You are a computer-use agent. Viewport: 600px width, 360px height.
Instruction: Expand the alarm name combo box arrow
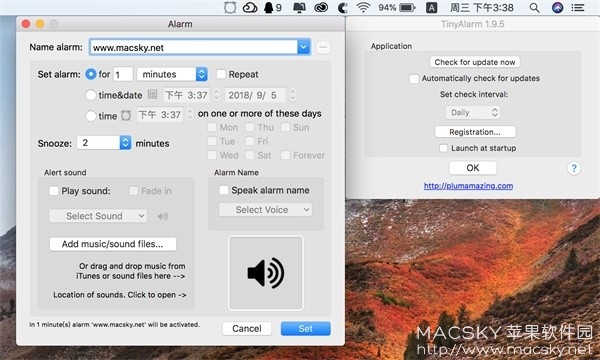(x=303, y=47)
